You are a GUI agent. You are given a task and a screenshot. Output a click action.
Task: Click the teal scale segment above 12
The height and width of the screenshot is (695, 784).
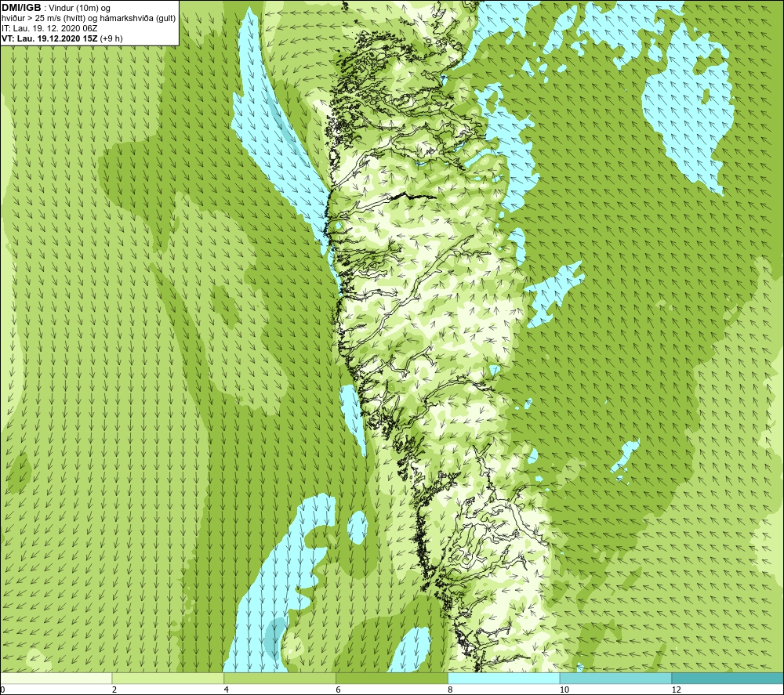point(728,678)
